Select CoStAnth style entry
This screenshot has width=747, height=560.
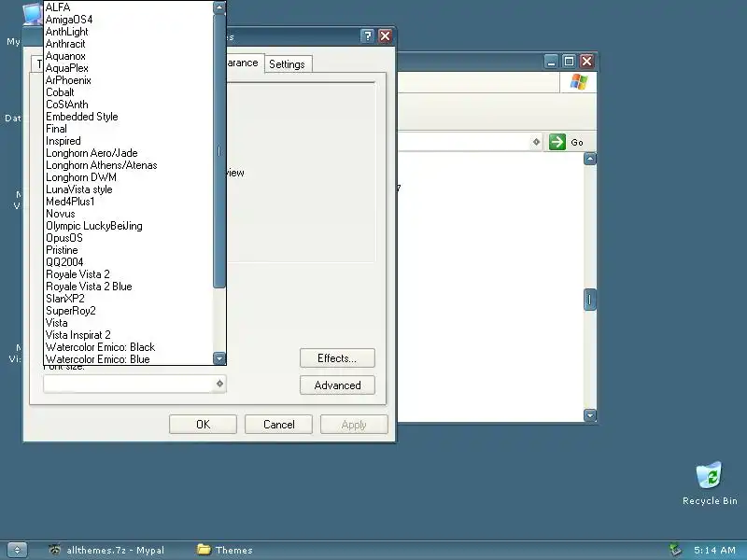128,105
